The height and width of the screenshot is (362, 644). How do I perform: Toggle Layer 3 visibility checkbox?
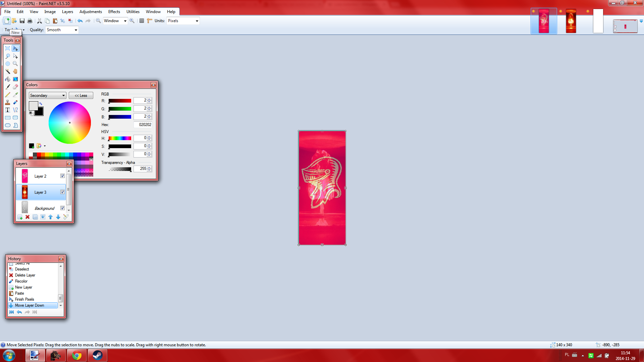pos(62,192)
